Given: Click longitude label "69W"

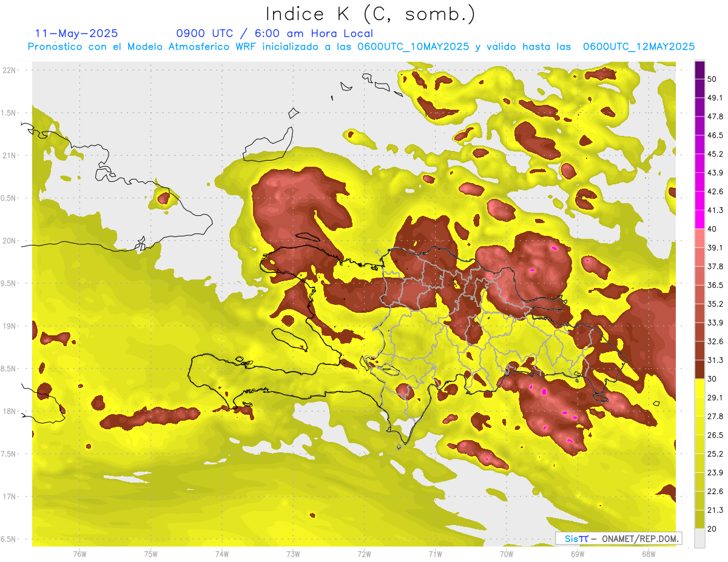Looking at the screenshot, I should 578,554.
